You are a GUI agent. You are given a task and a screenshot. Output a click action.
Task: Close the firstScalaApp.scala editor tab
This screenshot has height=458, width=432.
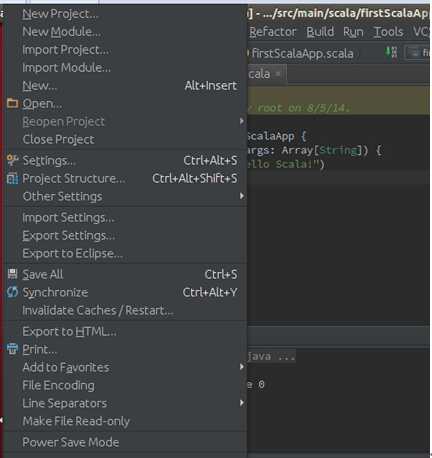coord(277,74)
